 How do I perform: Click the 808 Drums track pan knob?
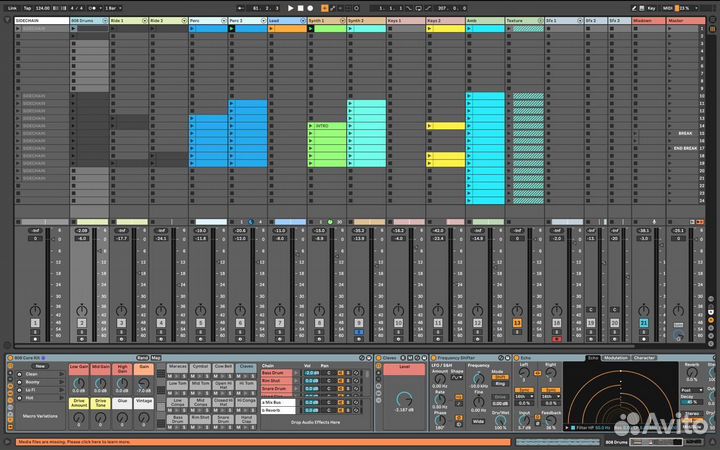[83, 308]
